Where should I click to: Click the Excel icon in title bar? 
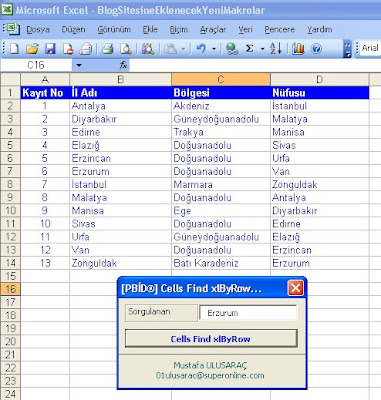pyautogui.click(x=7, y=9)
